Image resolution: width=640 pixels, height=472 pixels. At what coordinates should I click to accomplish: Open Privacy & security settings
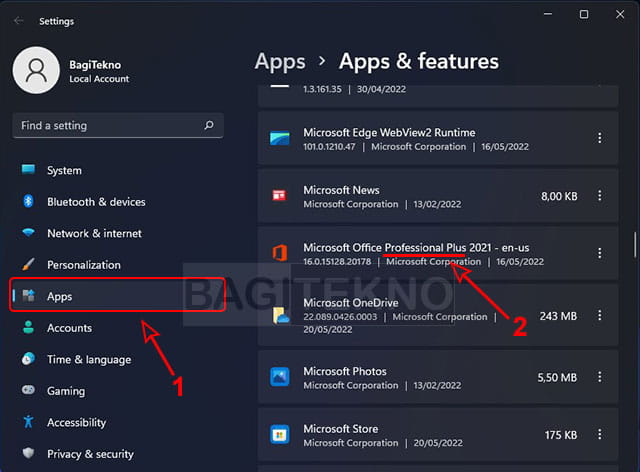(x=118, y=453)
